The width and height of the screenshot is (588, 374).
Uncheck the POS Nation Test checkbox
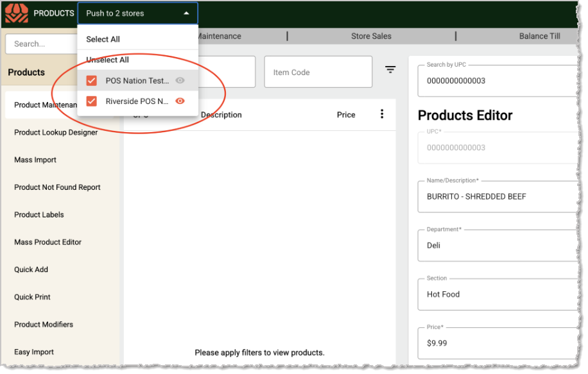pyautogui.click(x=92, y=81)
